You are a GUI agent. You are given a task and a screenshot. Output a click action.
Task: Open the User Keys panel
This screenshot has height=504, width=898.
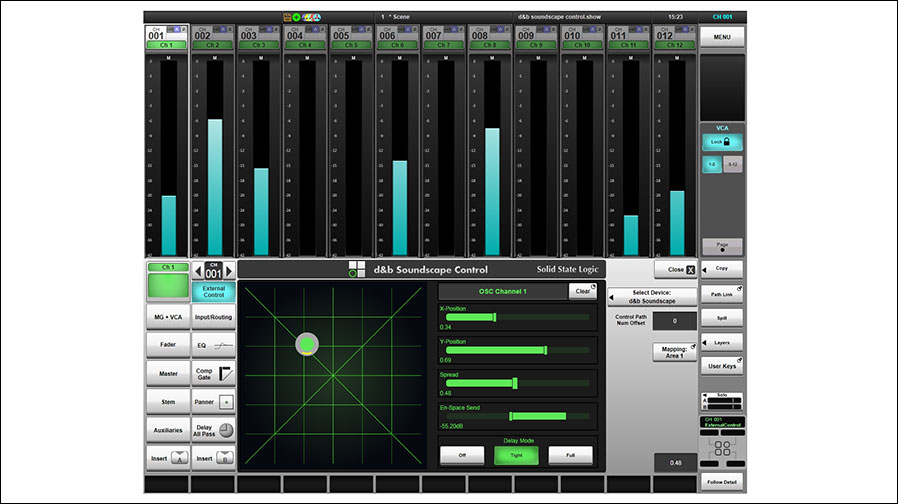[722, 366]
